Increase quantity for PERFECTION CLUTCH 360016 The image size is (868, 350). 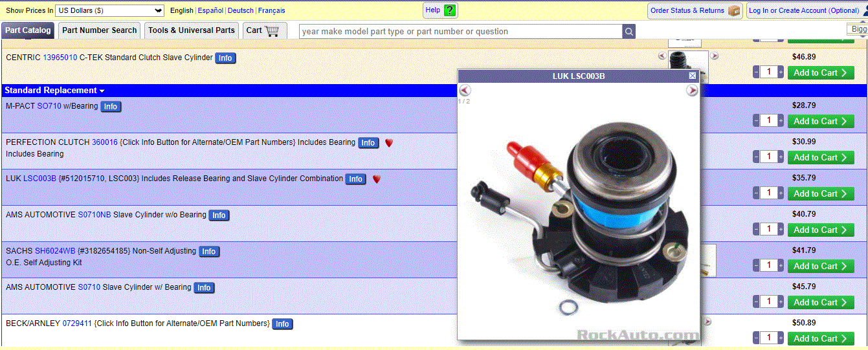pyautogui.click(x=781, y=157)
